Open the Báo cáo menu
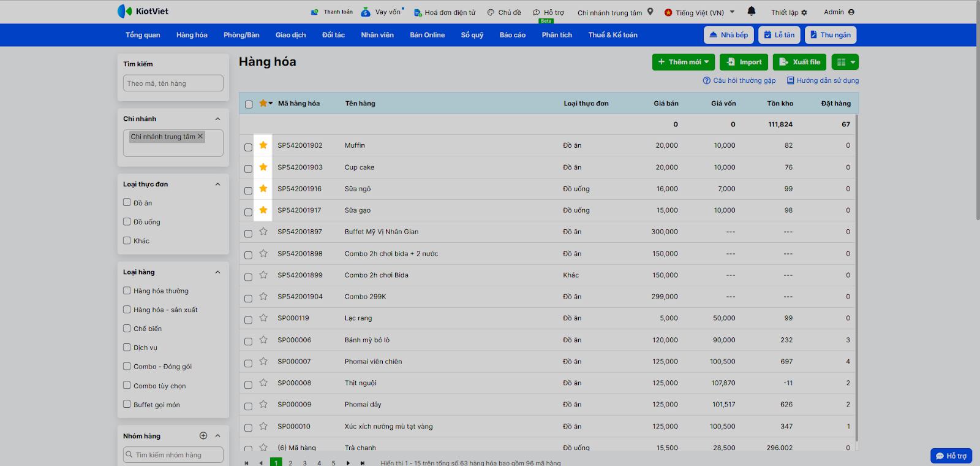Viewport: 980px width, 466px height. [513, 35]
